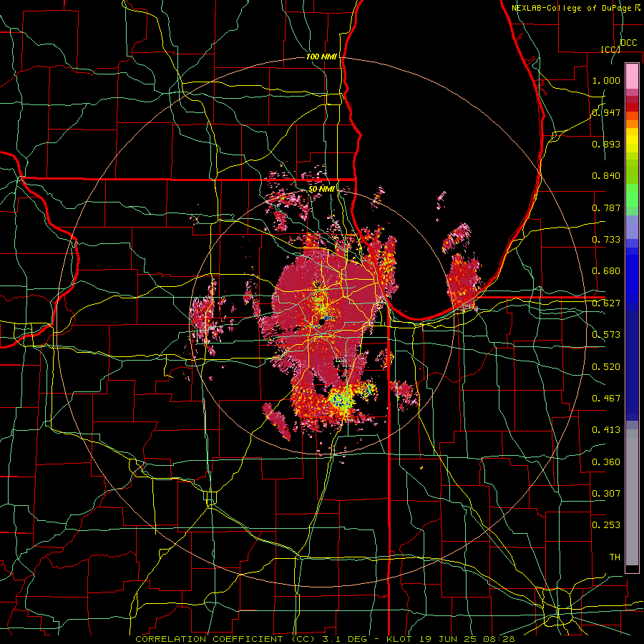The width and height of the screenshot is (644, 644).
Task: Click the blue-green low-CC blob south of radar
Action: point(341,398)
